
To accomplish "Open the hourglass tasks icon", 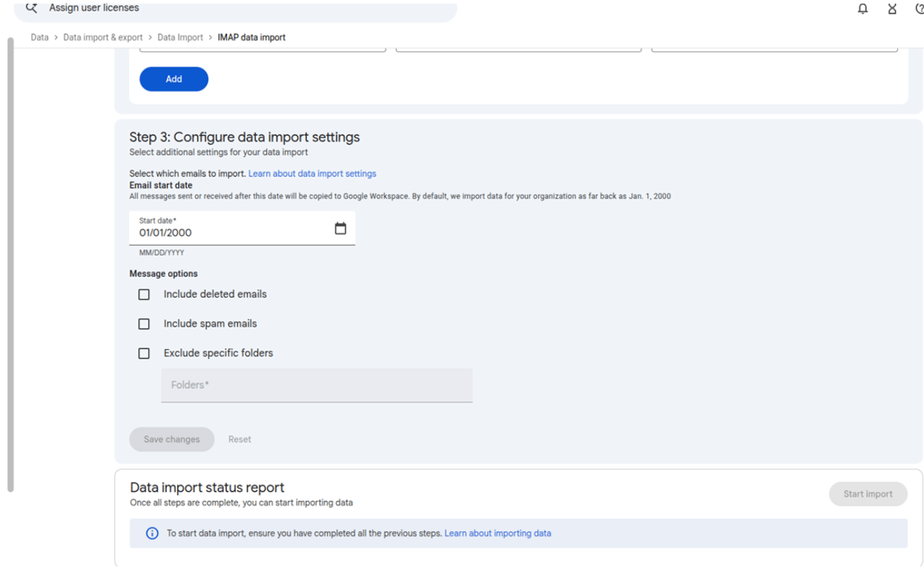I will tap(892, 9).
